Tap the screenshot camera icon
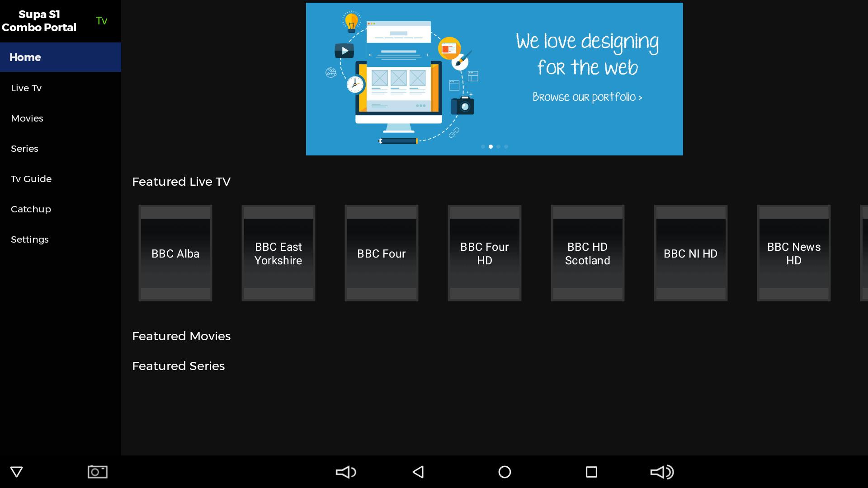The width and height of the screenshot is (868, 488). click(x=98, y=472)
